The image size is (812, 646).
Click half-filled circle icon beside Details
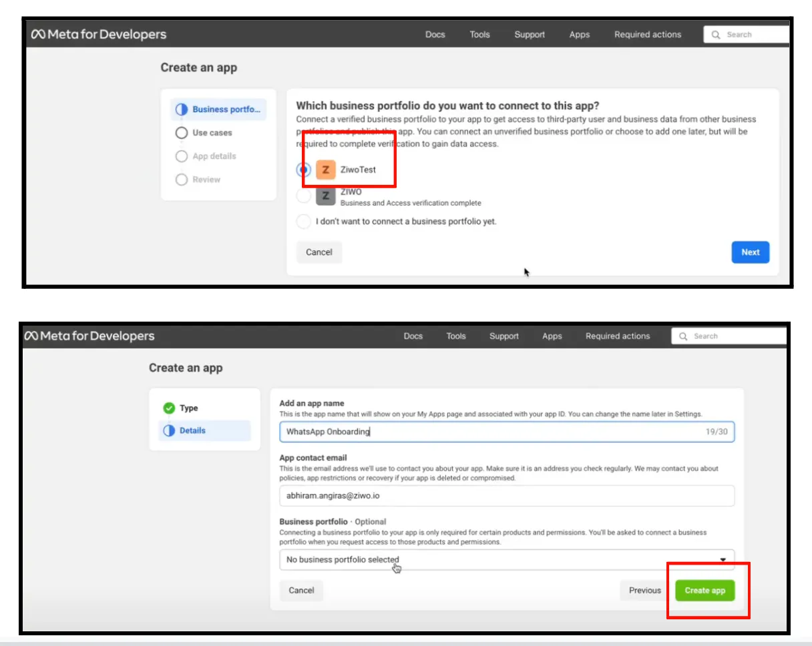click(169, 430)
